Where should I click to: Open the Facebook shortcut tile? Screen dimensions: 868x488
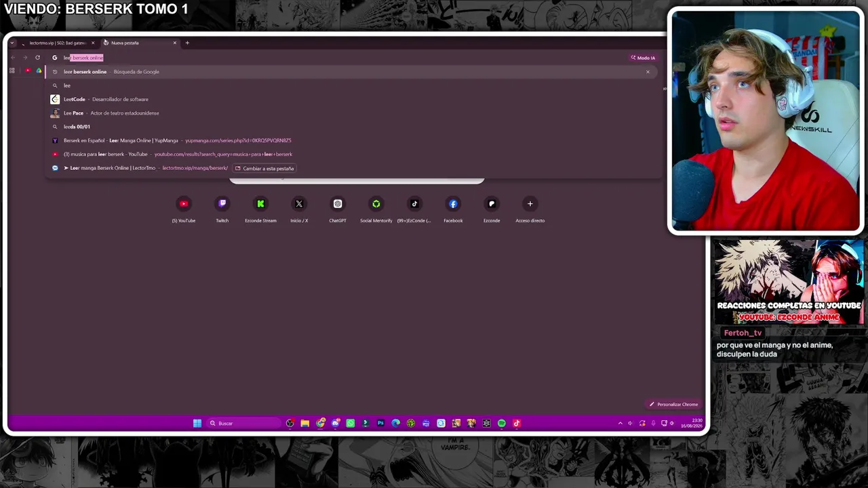[x=453, y=209]
